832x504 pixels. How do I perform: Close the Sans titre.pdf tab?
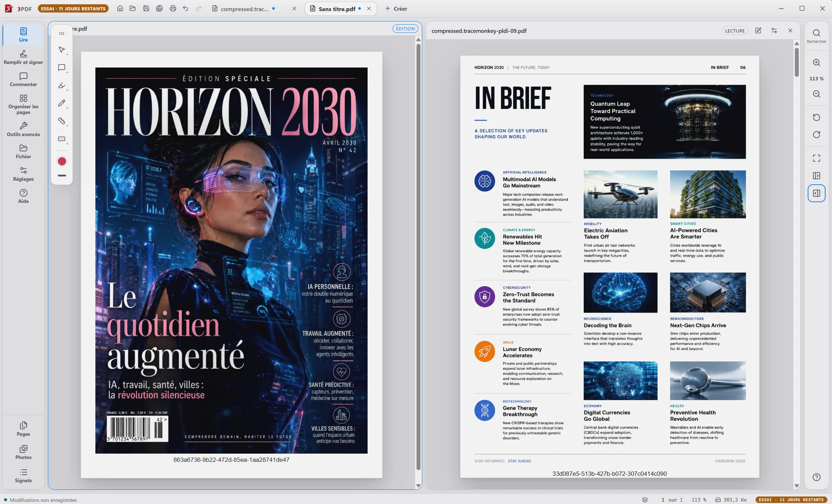(x=369, y=9)
